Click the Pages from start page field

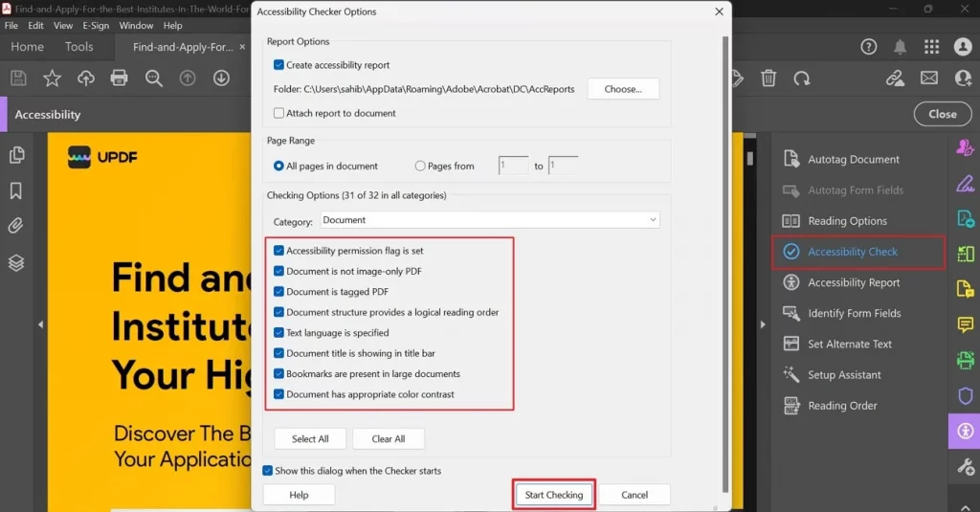pos(513,166)
